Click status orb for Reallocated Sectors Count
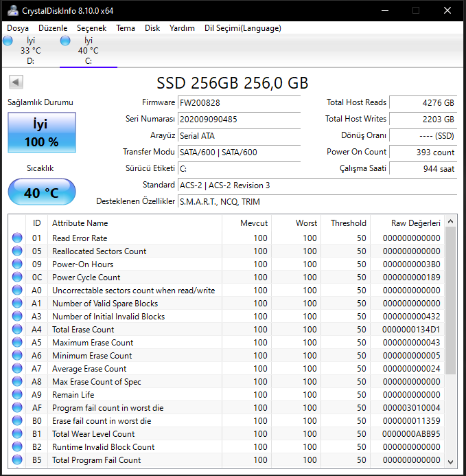466x476 pixels. (x=17, y=251)
